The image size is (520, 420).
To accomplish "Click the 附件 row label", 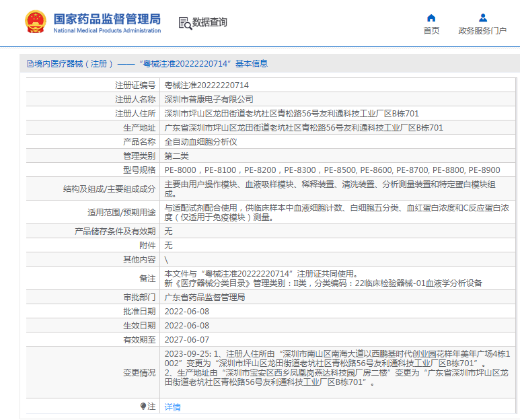I will 147,246.
